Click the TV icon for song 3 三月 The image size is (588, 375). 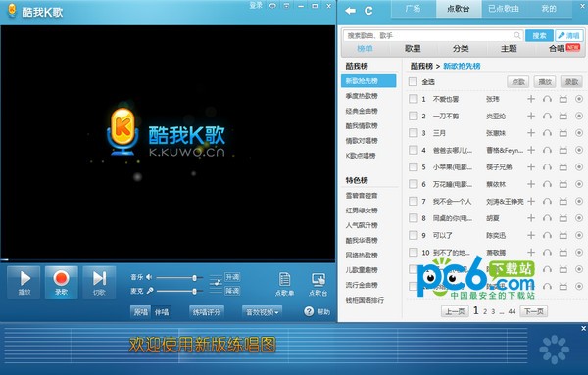(x=563, y=133)
